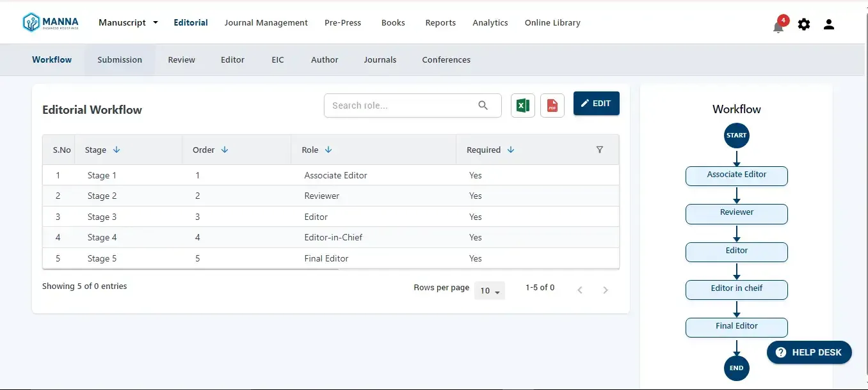Select Editor box in workflow diagram
The image size is (868, 390).
[737, 252]
